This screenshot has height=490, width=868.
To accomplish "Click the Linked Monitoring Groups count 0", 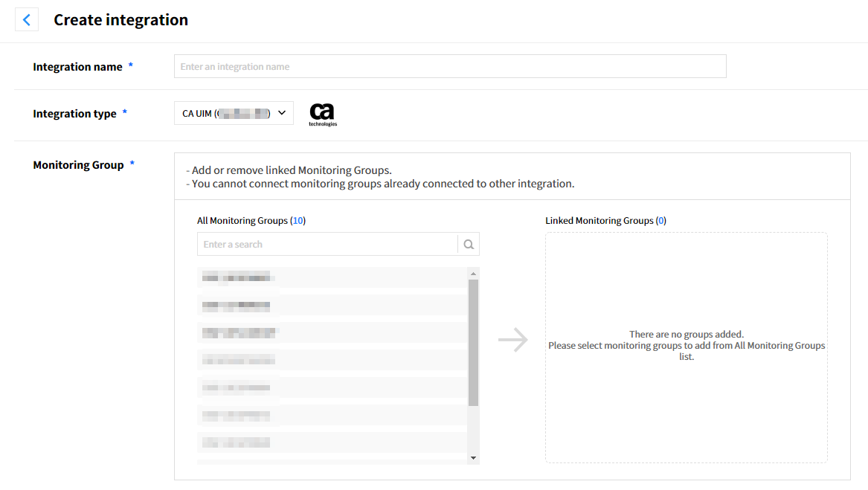I will coord(661,221).
